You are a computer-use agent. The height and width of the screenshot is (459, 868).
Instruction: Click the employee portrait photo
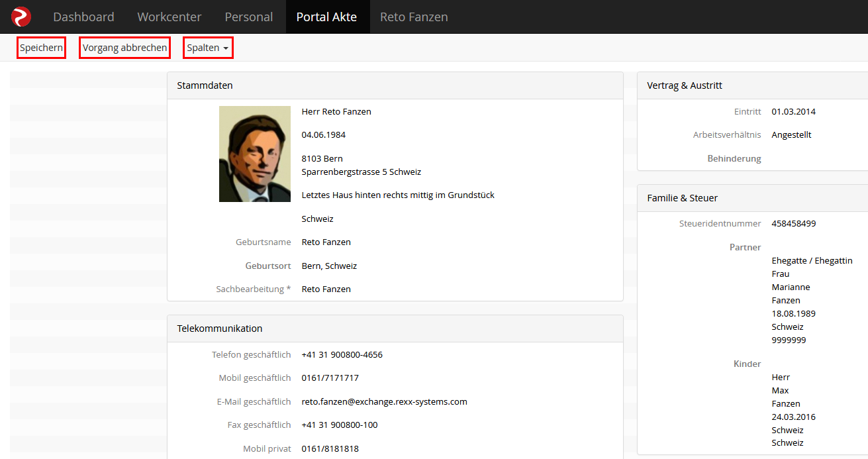255,154
